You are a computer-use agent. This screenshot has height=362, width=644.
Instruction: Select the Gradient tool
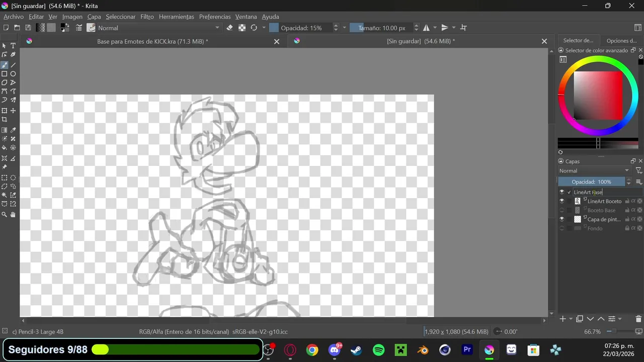point(5,130)
